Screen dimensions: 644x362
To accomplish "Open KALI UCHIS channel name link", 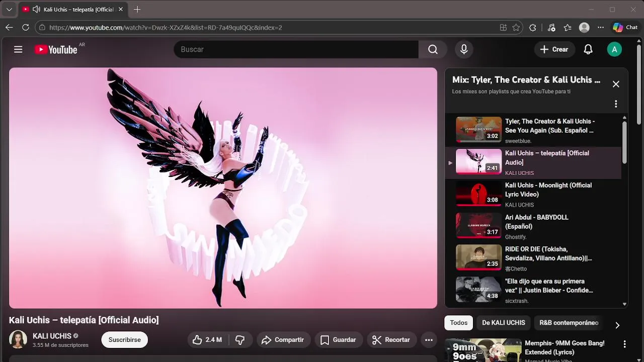I will click(52, 336).
